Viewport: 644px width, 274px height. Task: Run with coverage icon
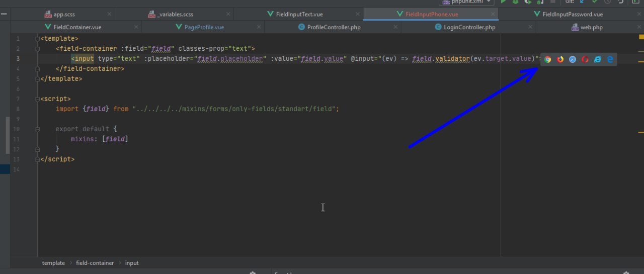coord(528,2)
